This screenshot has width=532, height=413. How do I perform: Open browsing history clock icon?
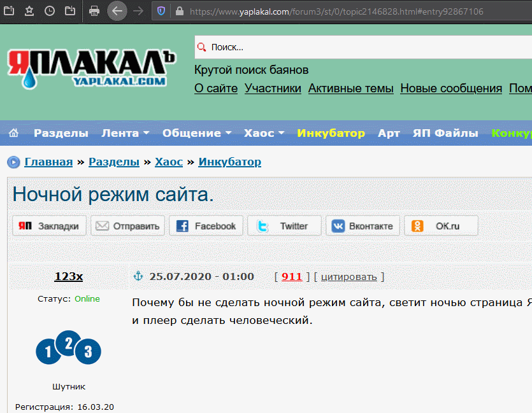[x=50, y=11]
